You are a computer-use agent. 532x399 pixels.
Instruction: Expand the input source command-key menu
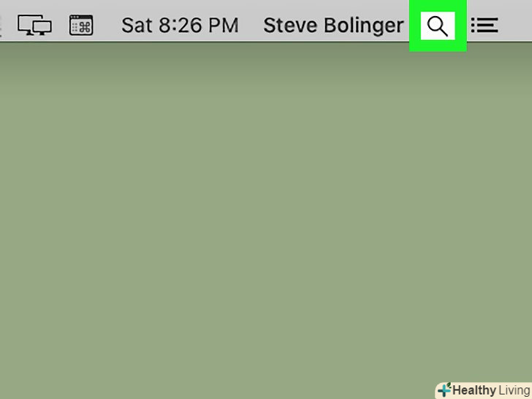(81, 25)
